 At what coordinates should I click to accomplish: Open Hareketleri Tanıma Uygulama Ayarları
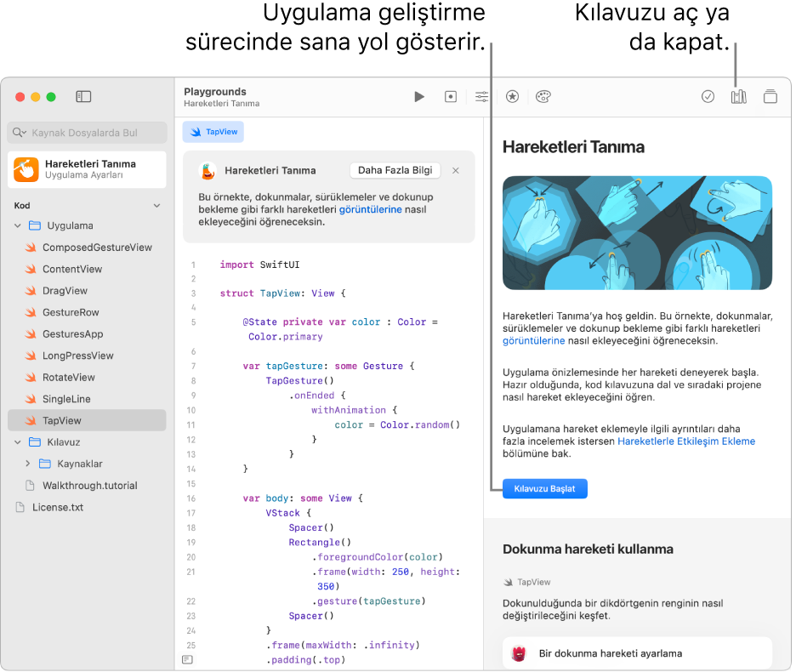(x=88, y=169)
